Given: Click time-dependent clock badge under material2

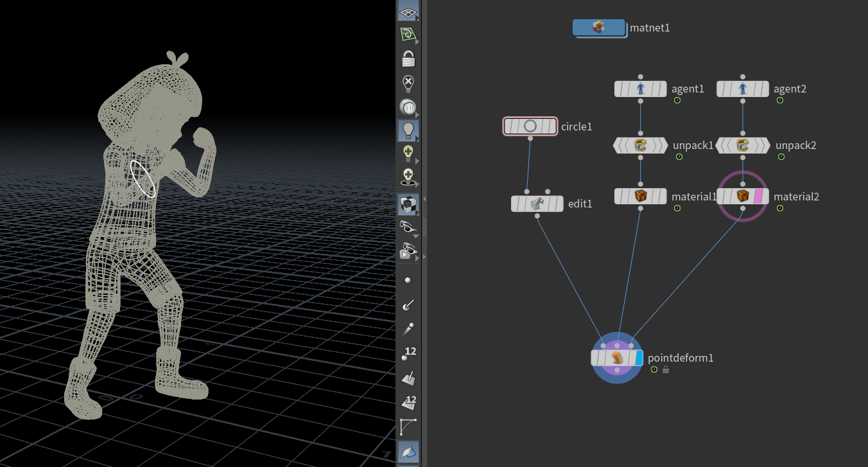Looking at the screenshot, I should click(780, 208).
